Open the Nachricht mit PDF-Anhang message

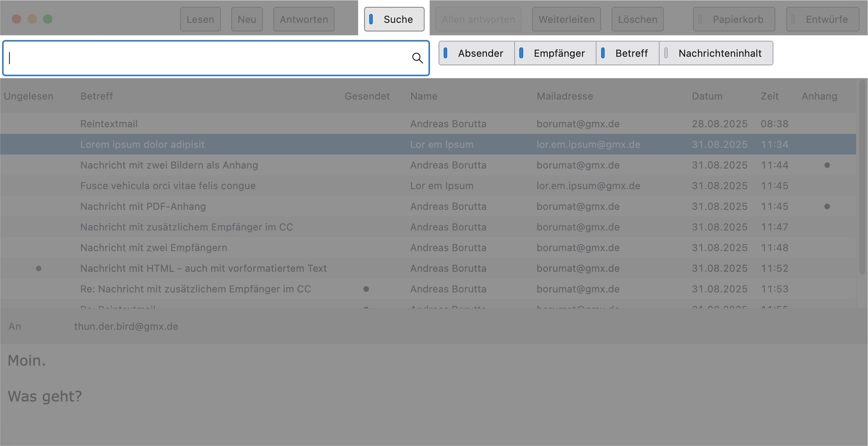(x=143, y=206)
